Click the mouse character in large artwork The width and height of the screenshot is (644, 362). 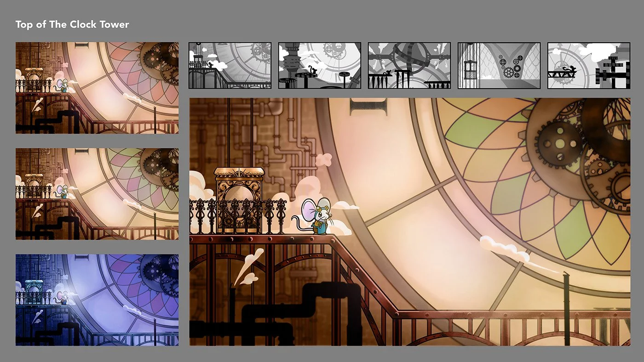313,216
